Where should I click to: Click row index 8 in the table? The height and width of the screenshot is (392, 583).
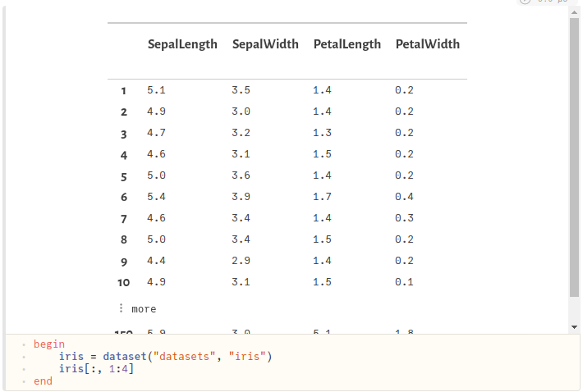(x=124, y=239)
